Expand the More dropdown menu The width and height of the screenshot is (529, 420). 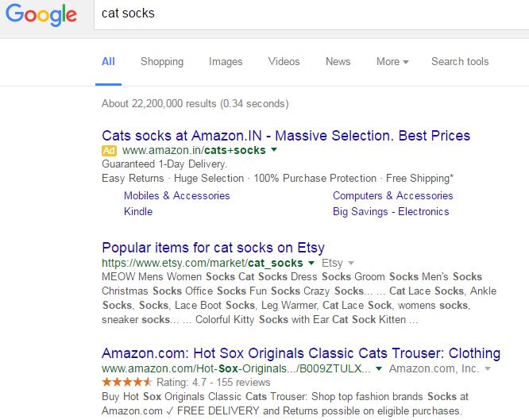coord(392,62)
